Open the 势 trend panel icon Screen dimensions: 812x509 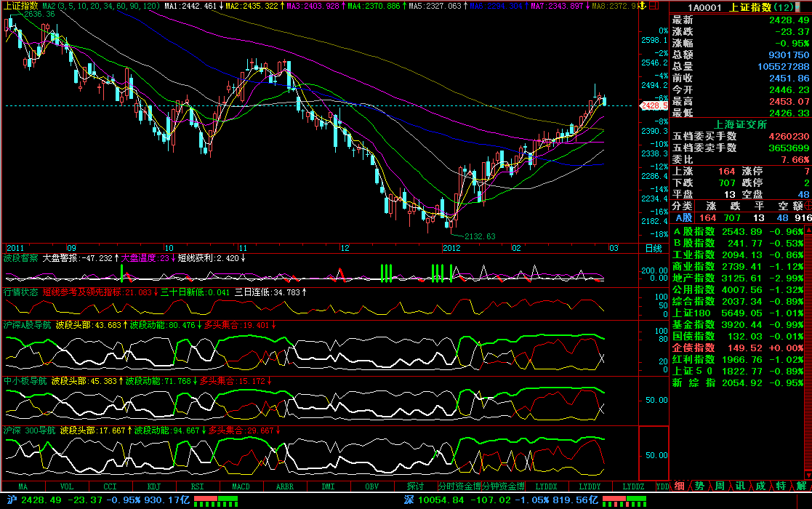coord(699,486)
